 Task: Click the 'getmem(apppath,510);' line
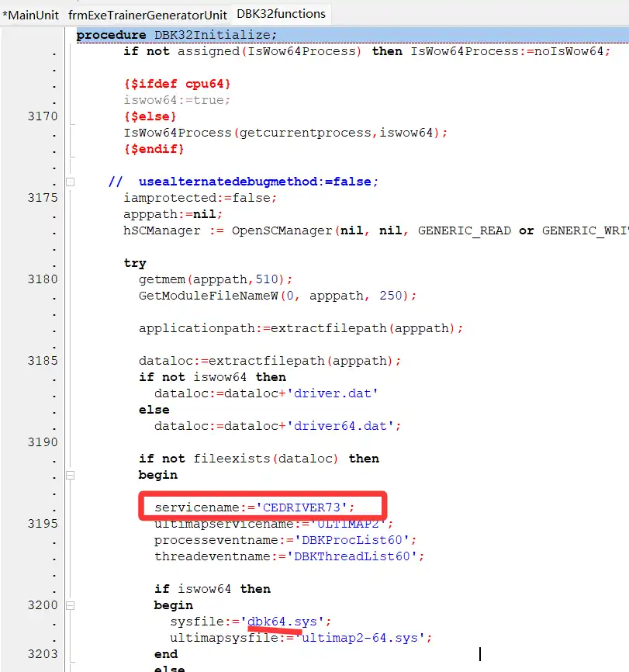tap(216, 279)
